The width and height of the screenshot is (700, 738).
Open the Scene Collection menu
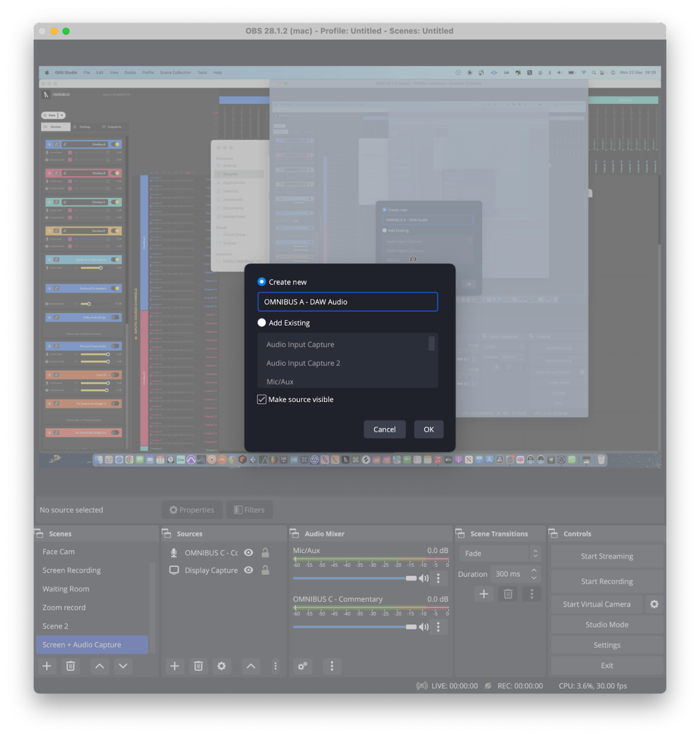[x=175, y=73]
